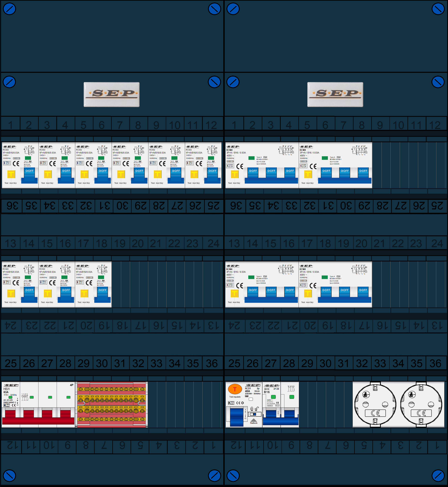This screenshot has height=487, width=448.
Task: Click the 'Test regularly' text on the RCD1
Action: [235, 397]
